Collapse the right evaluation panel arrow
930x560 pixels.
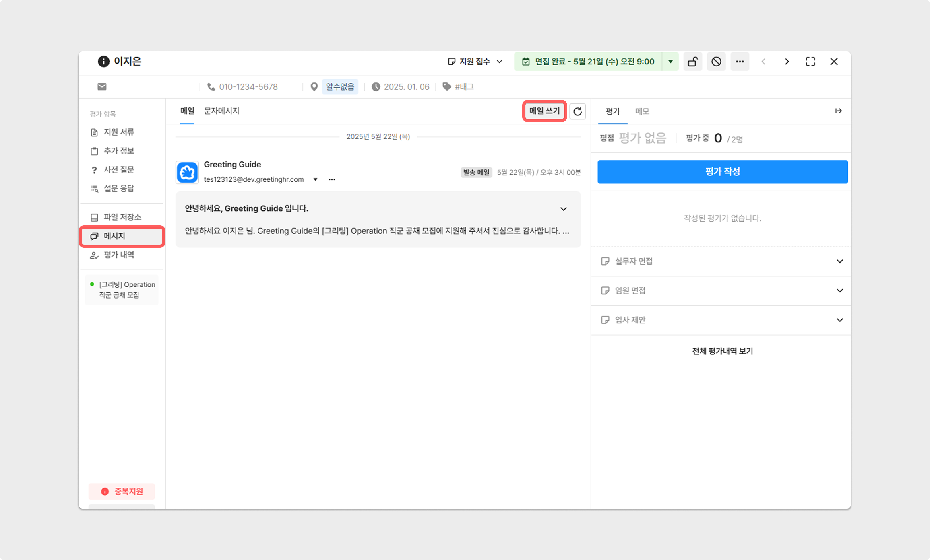(x=838, y=111)
